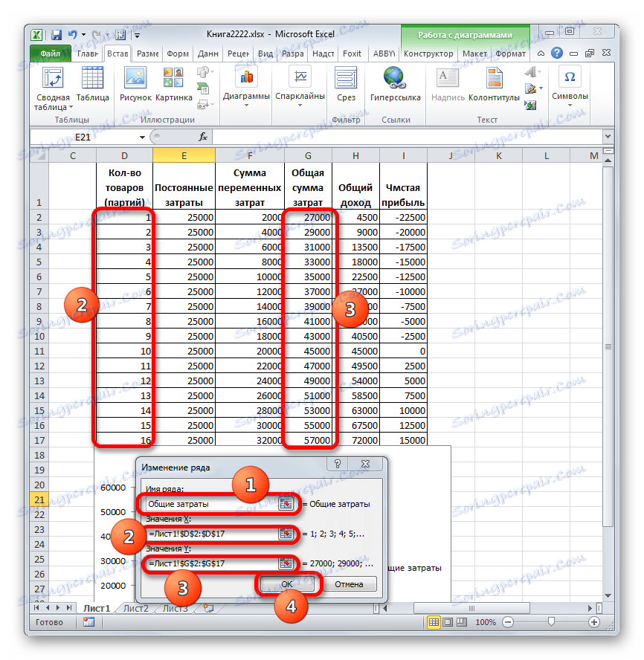The image size is (644, 660).
Task: Switch to the Данные ribbon tab
Action: click(207, 54)
